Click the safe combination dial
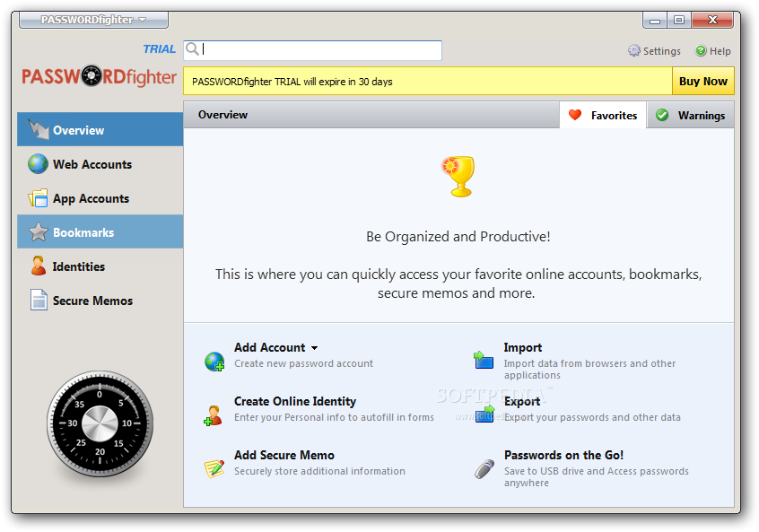The height and width of the screenshot is (532, 759). coord(100,423)
